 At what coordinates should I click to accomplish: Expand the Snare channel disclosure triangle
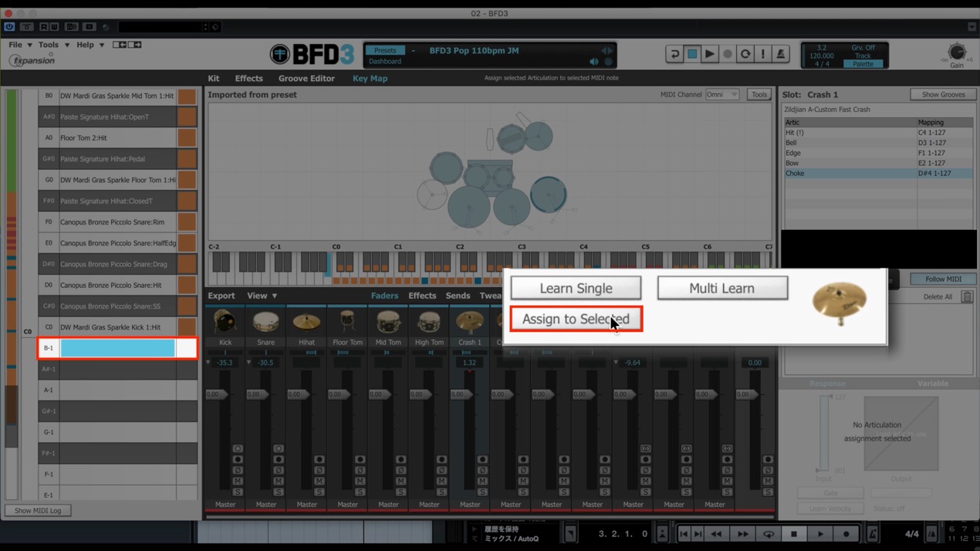[249, 362]
